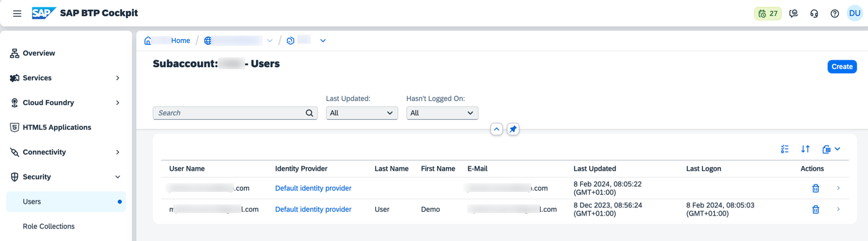Open the subaccount breadcrumb dropdown arrow

click(x=323, y=40)
